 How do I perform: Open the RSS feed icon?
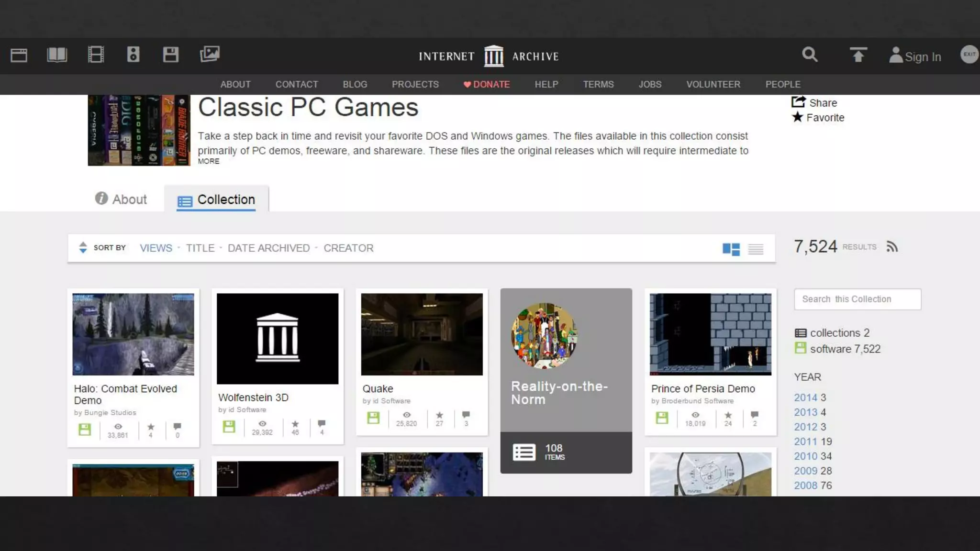tap(891, 247)
